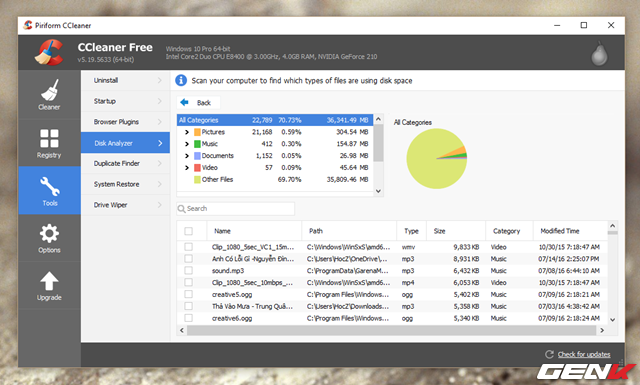Check the box for creative5.ogg

point(188,294)
